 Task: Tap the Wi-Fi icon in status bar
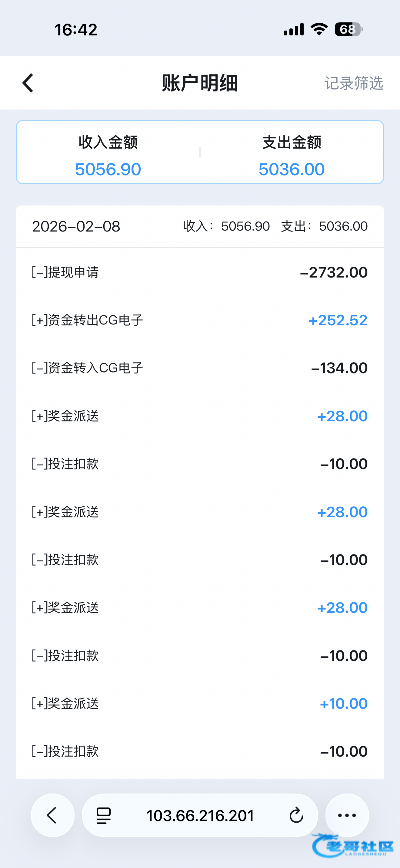pyautogui.click(x=319, y=29)
